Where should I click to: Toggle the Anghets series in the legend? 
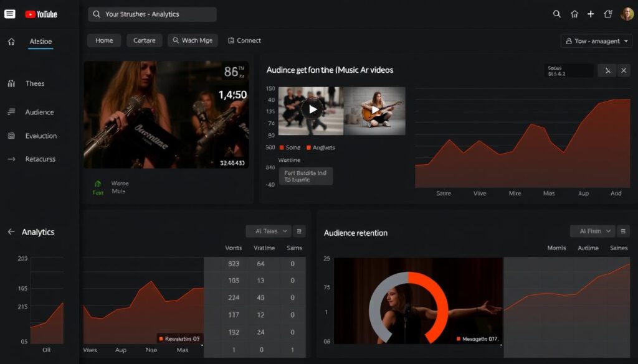[x=321, y=147]
